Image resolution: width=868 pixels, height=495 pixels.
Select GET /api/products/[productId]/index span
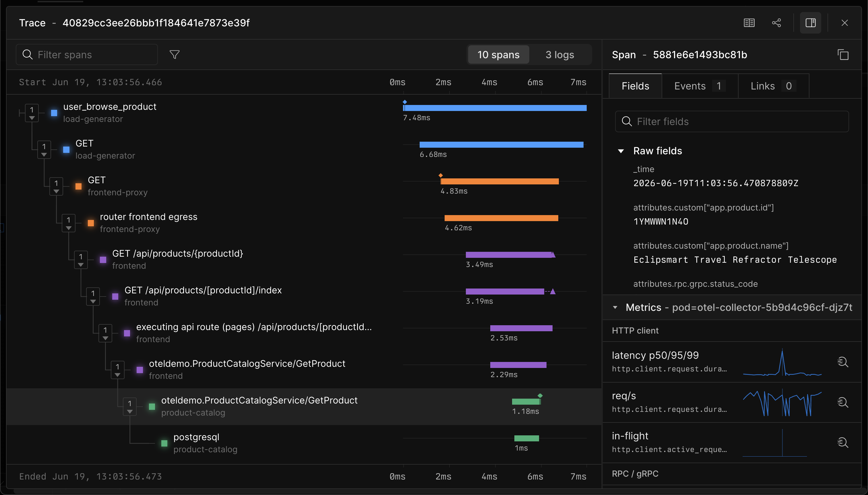click(304, 297)
